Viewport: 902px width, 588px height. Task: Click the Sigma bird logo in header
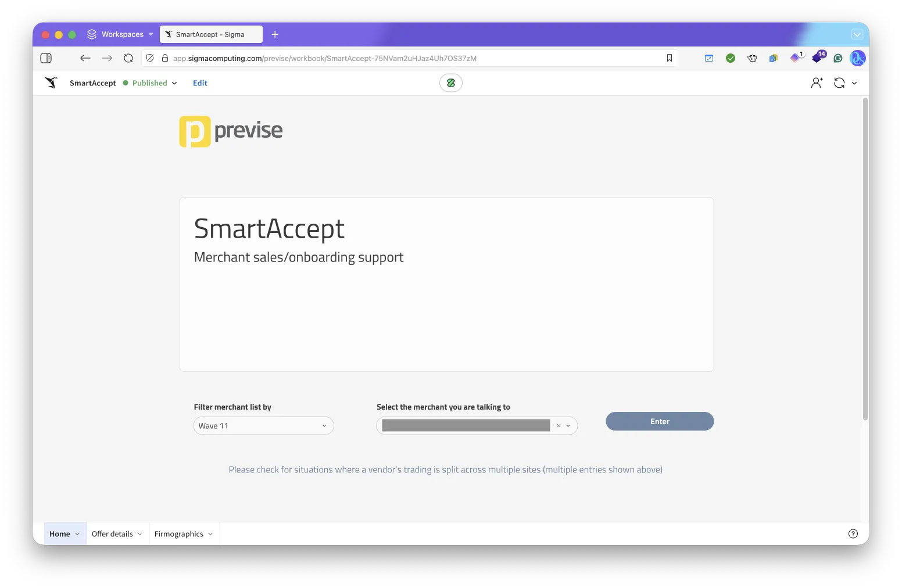(x=51, y=83)
